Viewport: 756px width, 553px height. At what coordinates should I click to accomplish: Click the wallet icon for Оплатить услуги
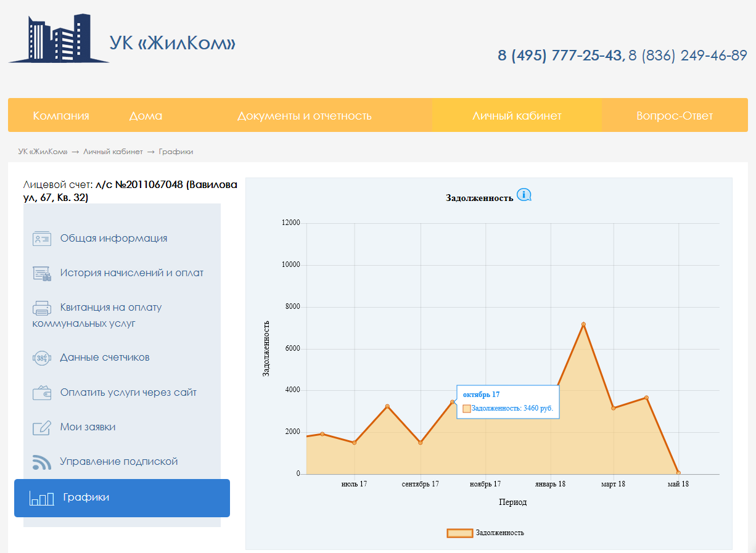point(42,393)
